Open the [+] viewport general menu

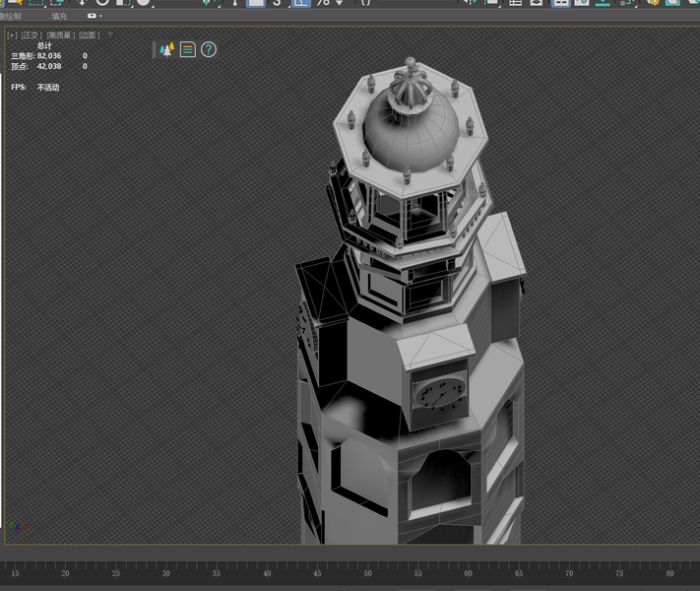(12, 35)
